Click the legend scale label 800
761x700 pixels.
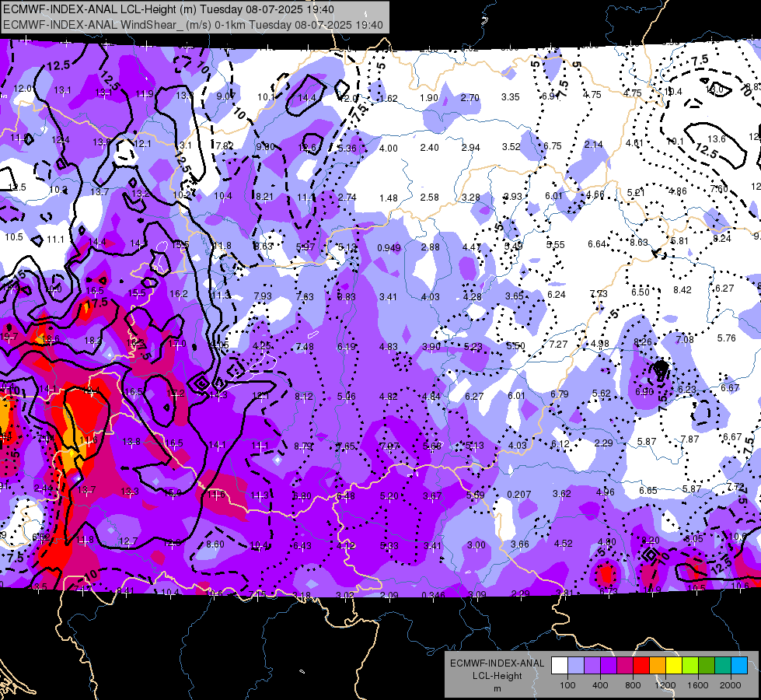click(633, 685)
